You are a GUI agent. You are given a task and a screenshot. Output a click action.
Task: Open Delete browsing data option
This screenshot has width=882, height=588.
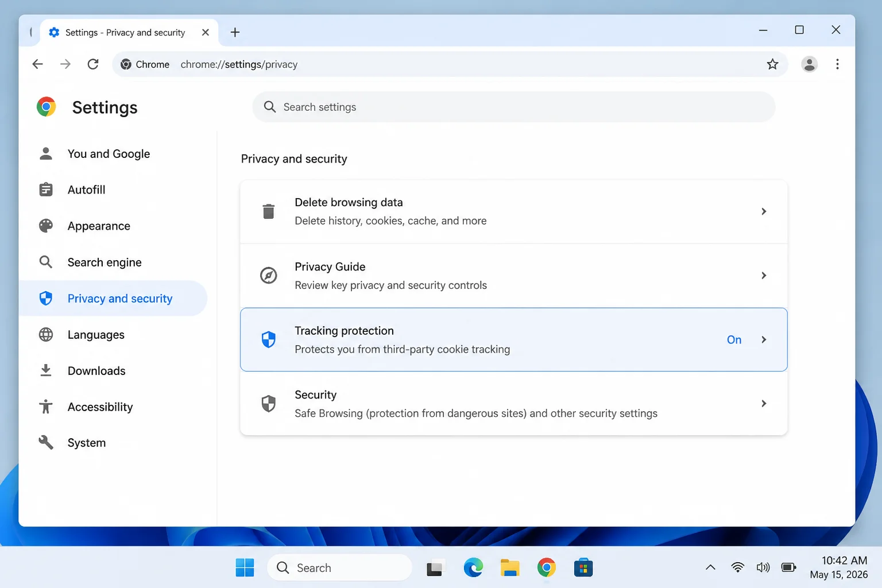(x=513, y=211)
